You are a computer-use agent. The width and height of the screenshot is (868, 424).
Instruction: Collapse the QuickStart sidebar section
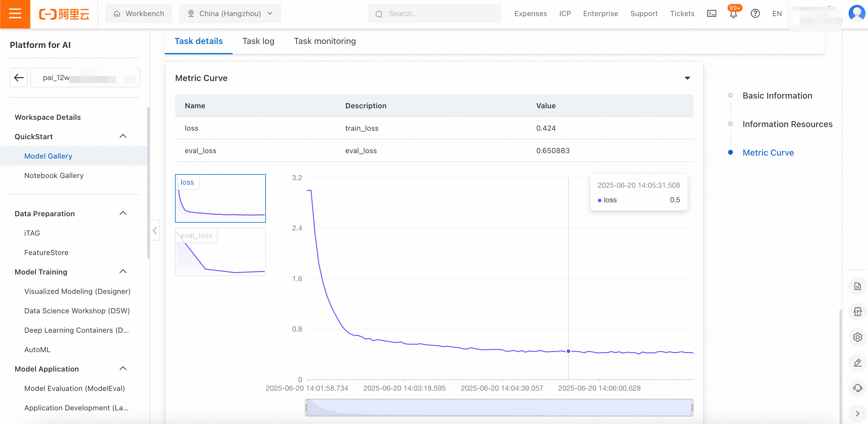pos(123,136)
